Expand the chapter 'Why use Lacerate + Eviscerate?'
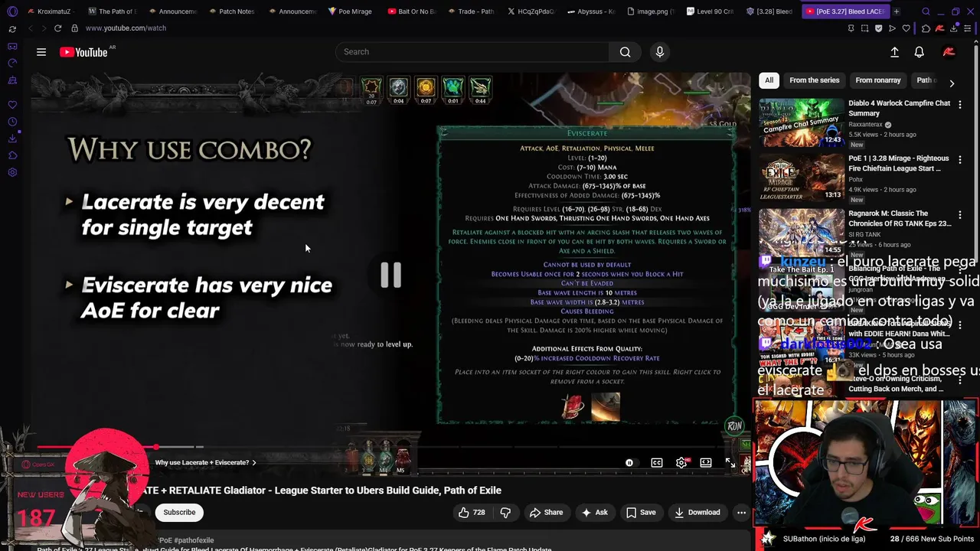Image resolution: width=980 pixels, height=551 pixels. click(205, 463)
